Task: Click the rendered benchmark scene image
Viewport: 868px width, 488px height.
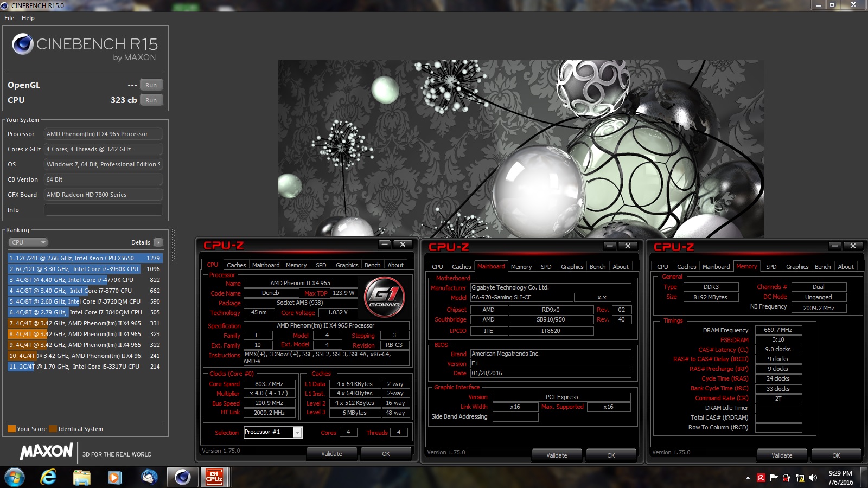Action: point(521,149)
